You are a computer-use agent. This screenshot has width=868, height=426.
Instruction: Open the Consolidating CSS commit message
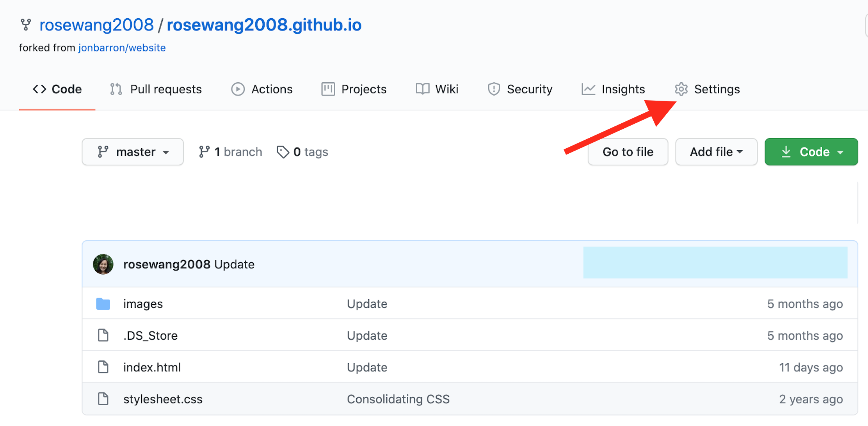(x=398, y=399)
